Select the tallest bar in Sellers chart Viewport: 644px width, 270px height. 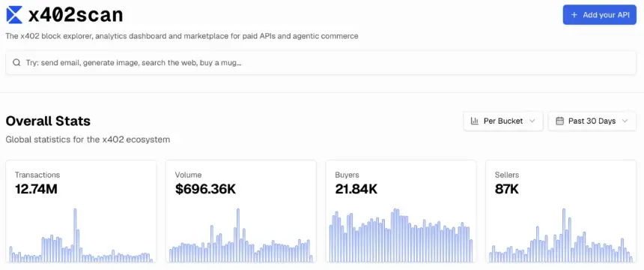click(x=563, y=235)
